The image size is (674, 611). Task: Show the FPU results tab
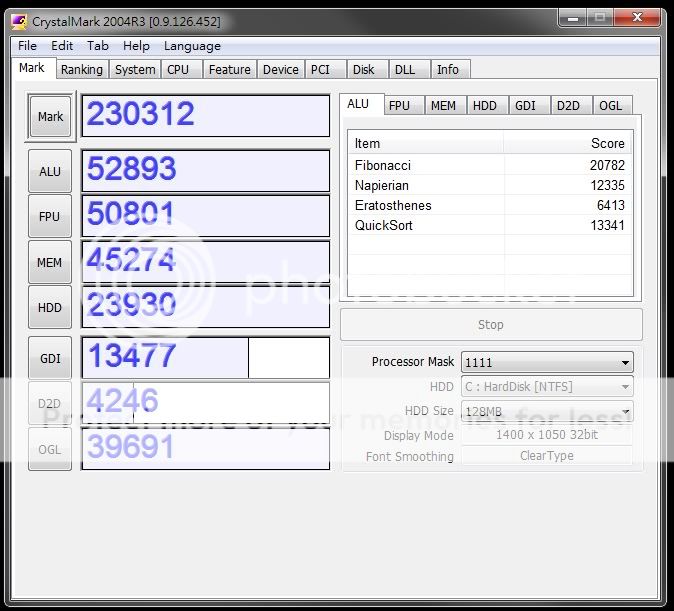click(x=404, y=106)
